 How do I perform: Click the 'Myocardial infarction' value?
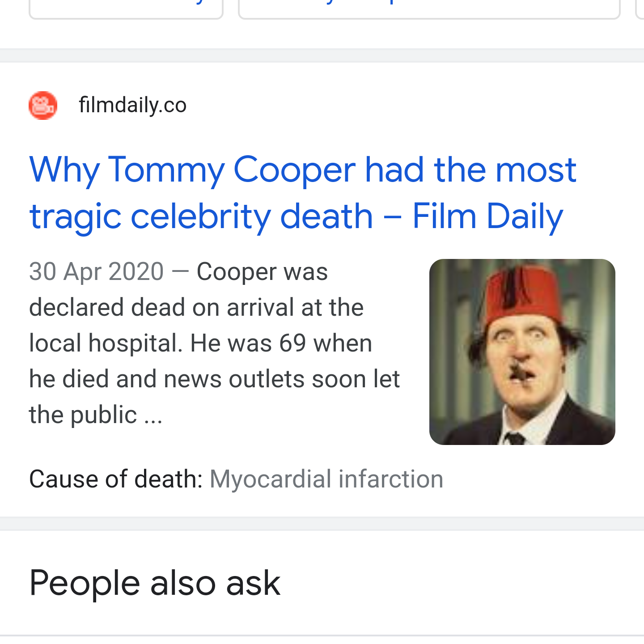pos(326,479)
